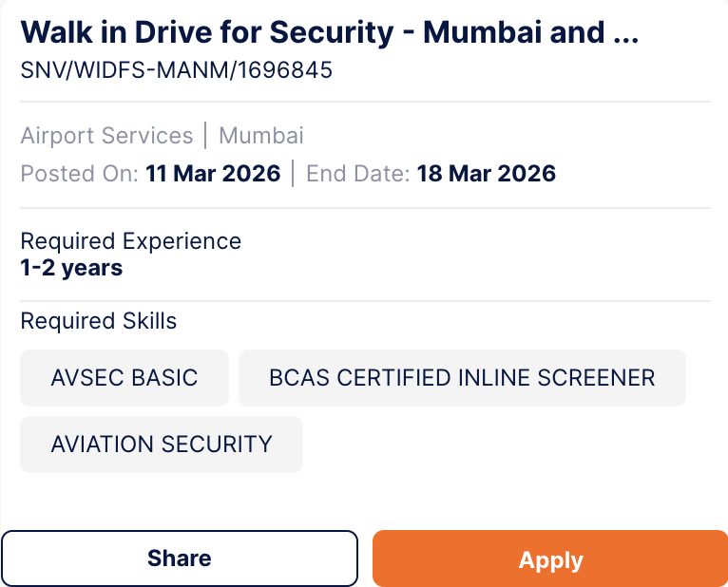Click the Required Experience label
This screenshot has width=728, height=587.
pos(131,241)
